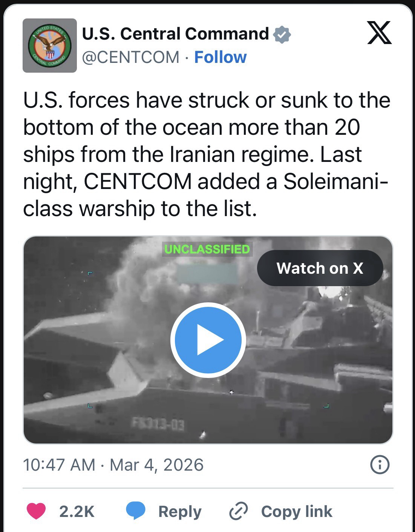Click the @CENTCOM handle
The width and height of the screenshot is (415, 532).
[131, 57]
